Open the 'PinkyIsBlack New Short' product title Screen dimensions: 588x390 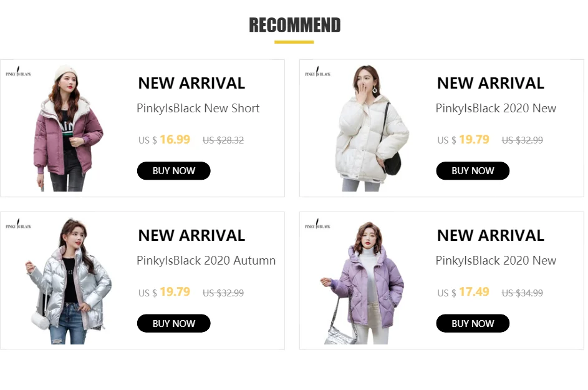point(198,108)
